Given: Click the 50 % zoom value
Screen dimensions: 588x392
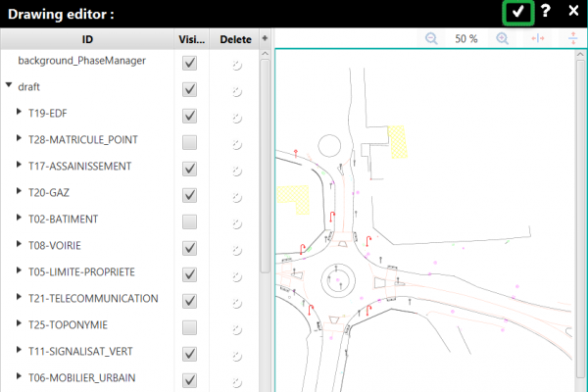Looking at the screenshot, I should coord(466,38).
